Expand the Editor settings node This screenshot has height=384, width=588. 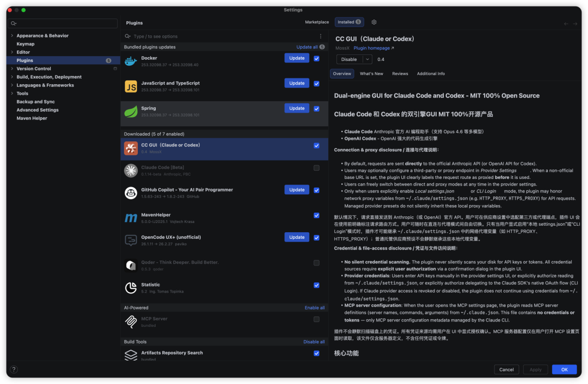(x=12, y=52)
